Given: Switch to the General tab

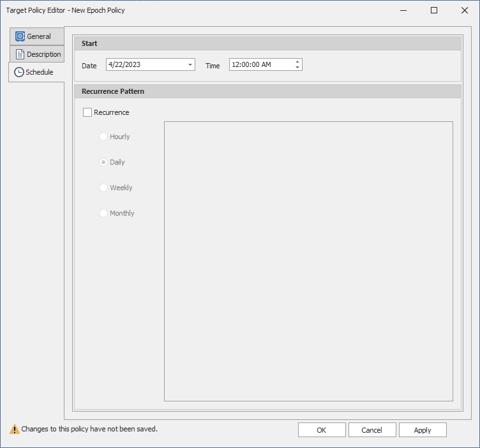Looking at the screenshot, I should 38,36.
